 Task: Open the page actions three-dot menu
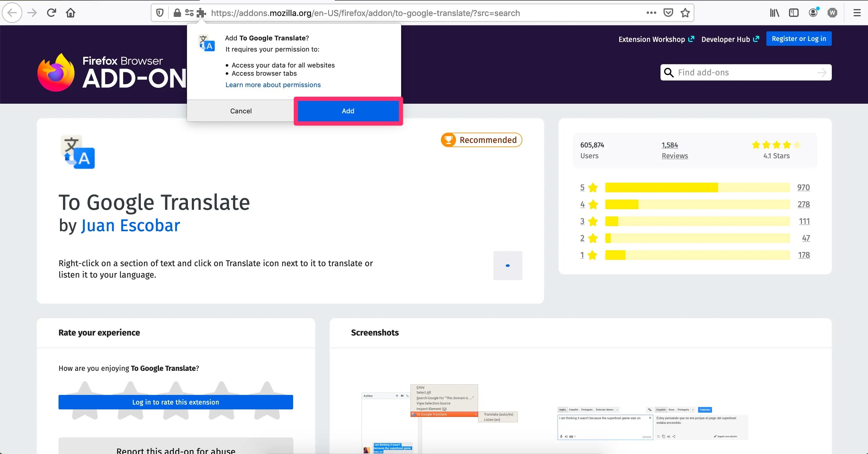tap(651, 13)
